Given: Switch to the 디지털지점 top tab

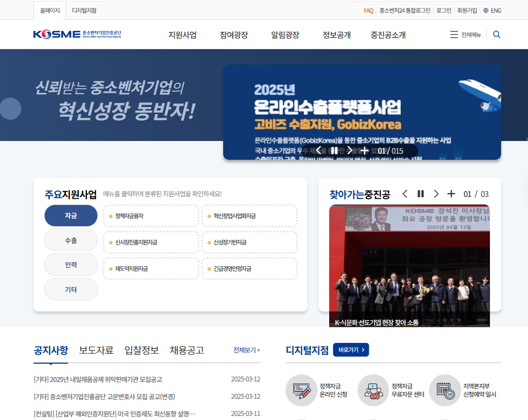Looking at the screenshot, I should click(84, 11).
